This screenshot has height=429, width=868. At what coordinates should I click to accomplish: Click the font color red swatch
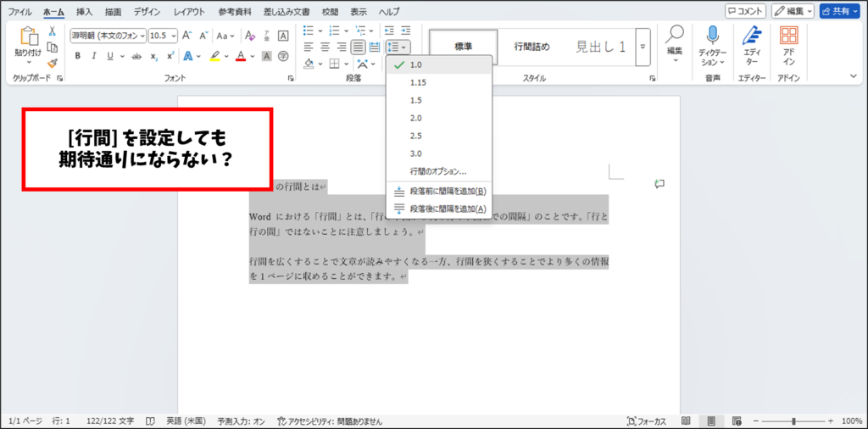(241, 57)
